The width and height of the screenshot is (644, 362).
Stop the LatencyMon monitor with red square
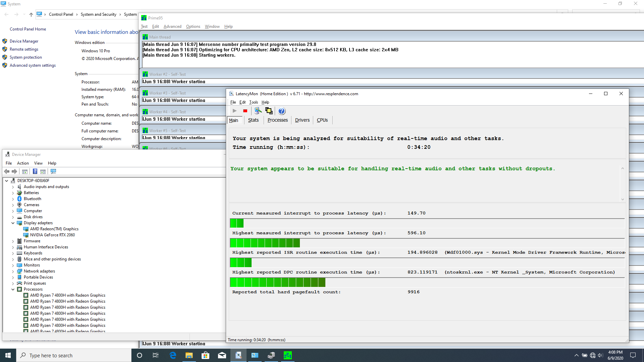pos(245,111)
